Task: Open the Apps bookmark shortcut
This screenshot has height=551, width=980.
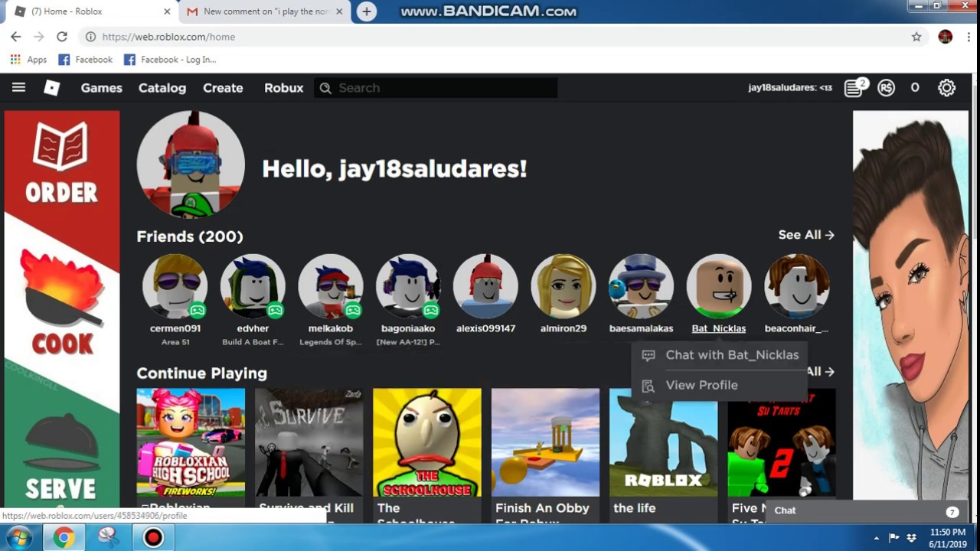Action: (28, 60)
